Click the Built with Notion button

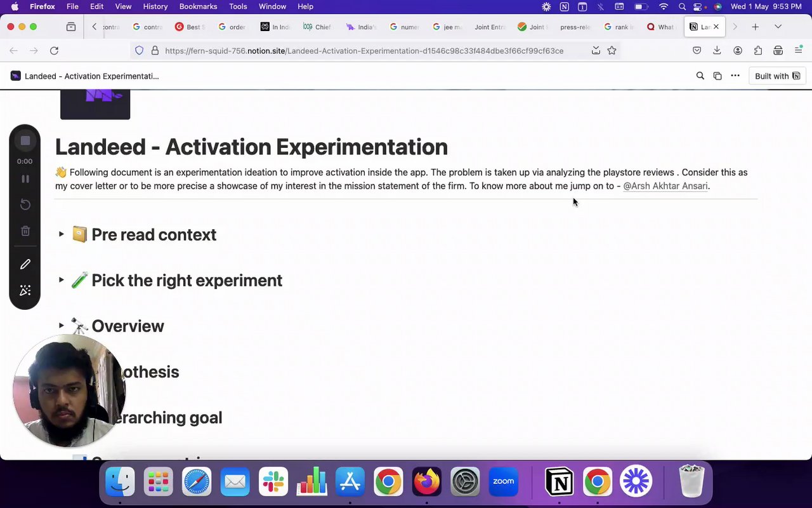pyautogui.click(x=777, y=76)
